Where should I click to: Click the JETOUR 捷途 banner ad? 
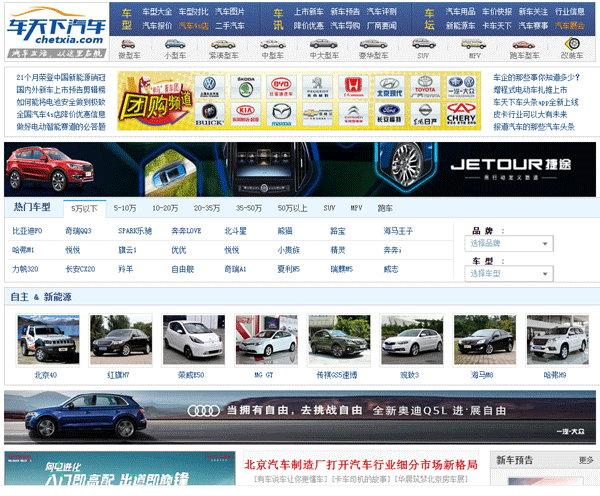click(x=300, y=170)
